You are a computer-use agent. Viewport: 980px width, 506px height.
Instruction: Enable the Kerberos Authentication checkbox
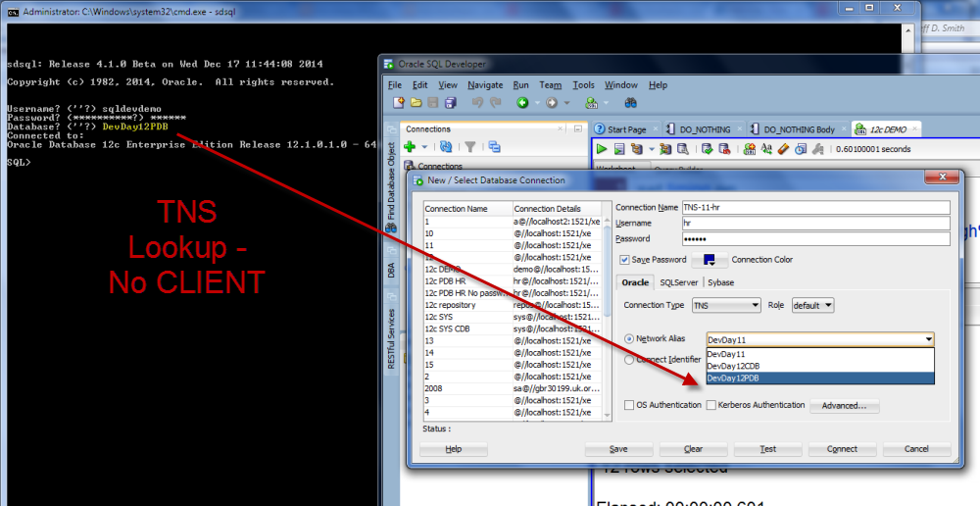pyautogui.click(x=711, y=405)
